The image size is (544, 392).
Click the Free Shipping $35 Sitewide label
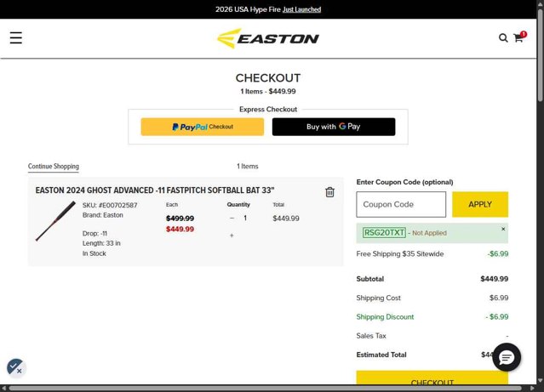pyautogui.click(x=400, y=253)
